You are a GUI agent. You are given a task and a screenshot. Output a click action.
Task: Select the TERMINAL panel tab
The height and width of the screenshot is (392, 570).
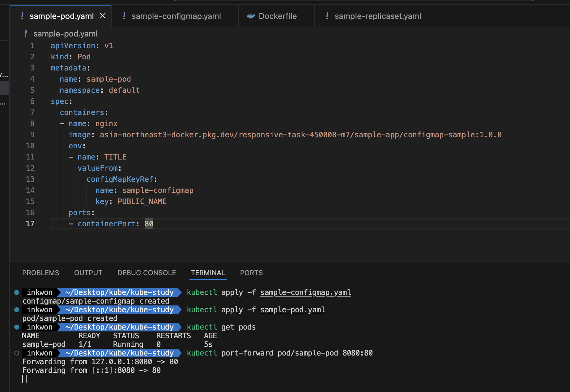click(208, 273)
